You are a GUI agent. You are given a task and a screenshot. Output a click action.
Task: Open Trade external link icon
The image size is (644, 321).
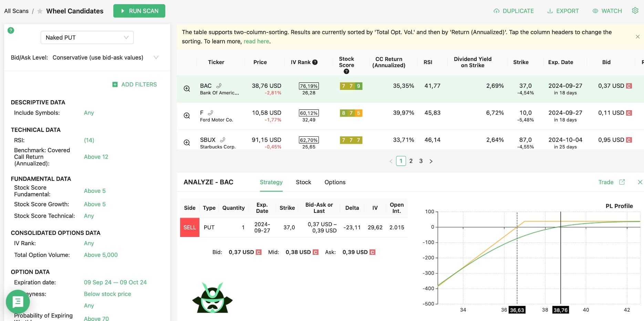[622, 182]
